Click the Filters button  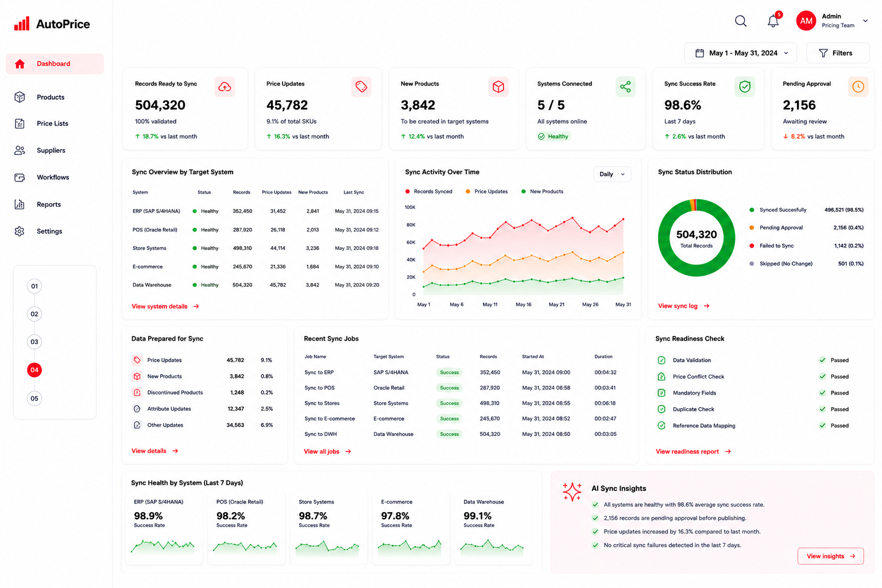[838, 53]
